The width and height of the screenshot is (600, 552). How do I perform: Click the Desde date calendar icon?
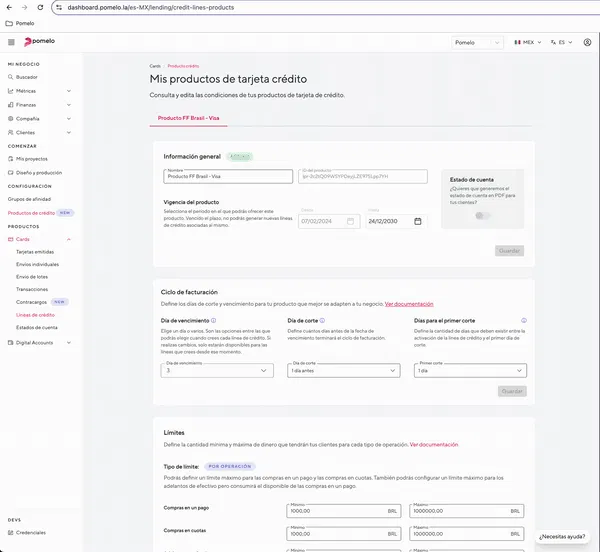pyautogui.click(x=350, y=221)
